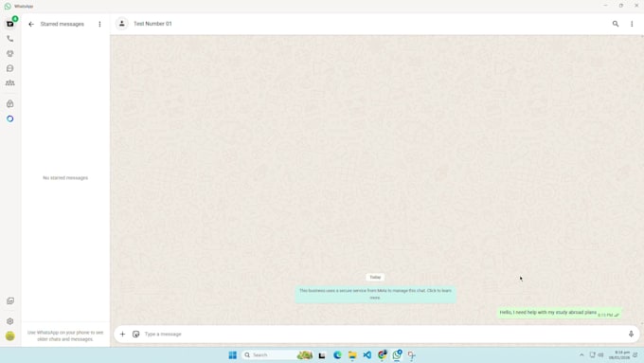Open the Communities icon in sidebar

9,83
